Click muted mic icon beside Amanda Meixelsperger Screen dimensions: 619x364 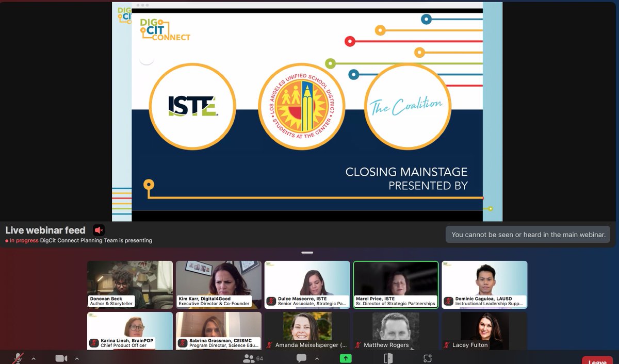pyautogui.click(x=270, y=345)
